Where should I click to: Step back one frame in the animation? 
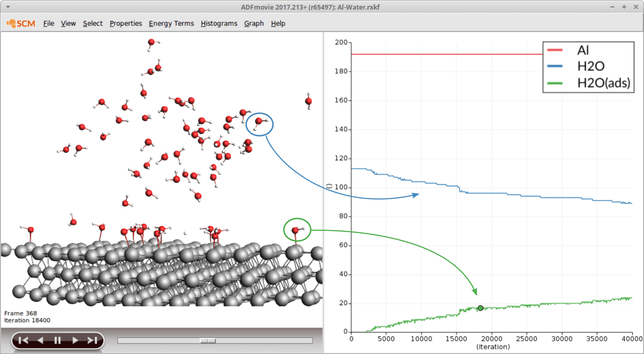[x=40, y=340]
